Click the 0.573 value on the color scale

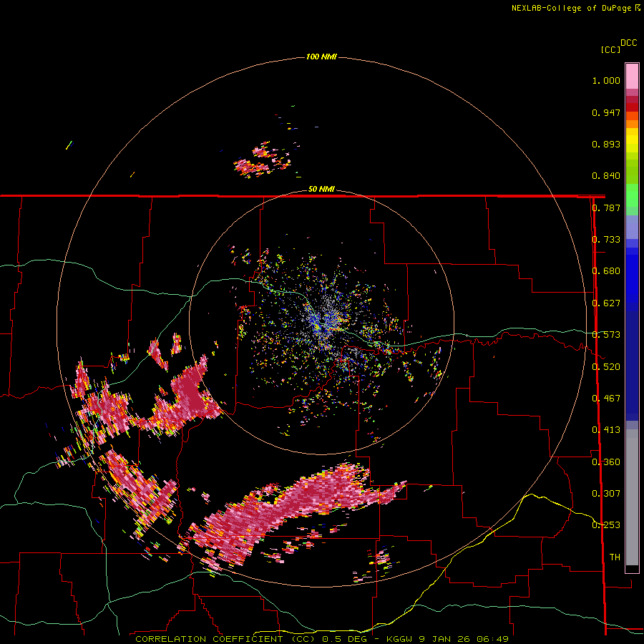606,335
